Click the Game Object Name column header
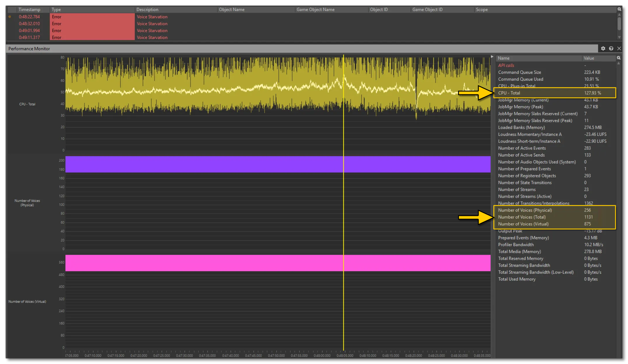Screen dimensions: 628x364 pyautogui.click(x=315, y=10)
